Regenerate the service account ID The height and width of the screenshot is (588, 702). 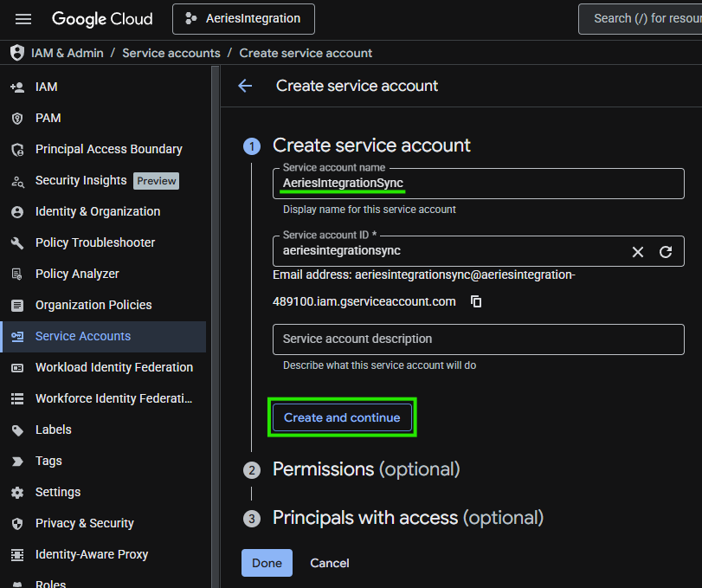tap(666, 252)
